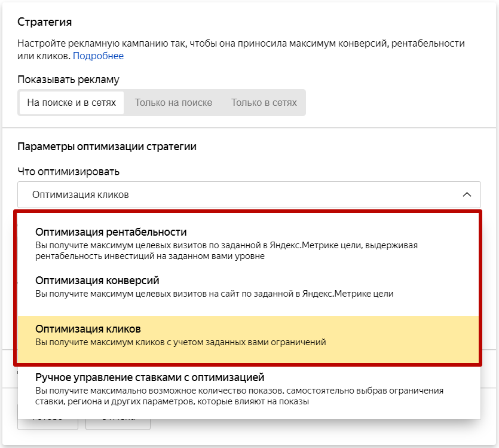This screenshot has width=499, height=448.
Task: Open the Подробнее link
Action: pos(98,56)
